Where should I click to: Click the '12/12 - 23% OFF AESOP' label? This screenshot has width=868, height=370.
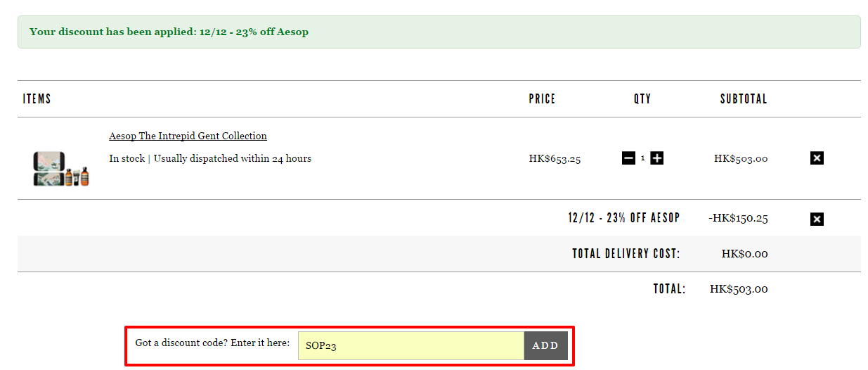(x=624, y=218)
